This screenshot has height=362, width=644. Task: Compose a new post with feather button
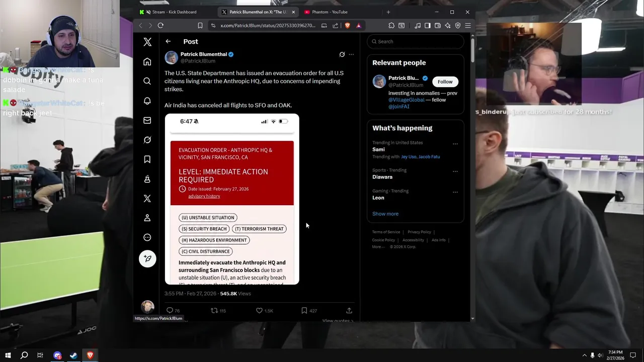point(147,258)
